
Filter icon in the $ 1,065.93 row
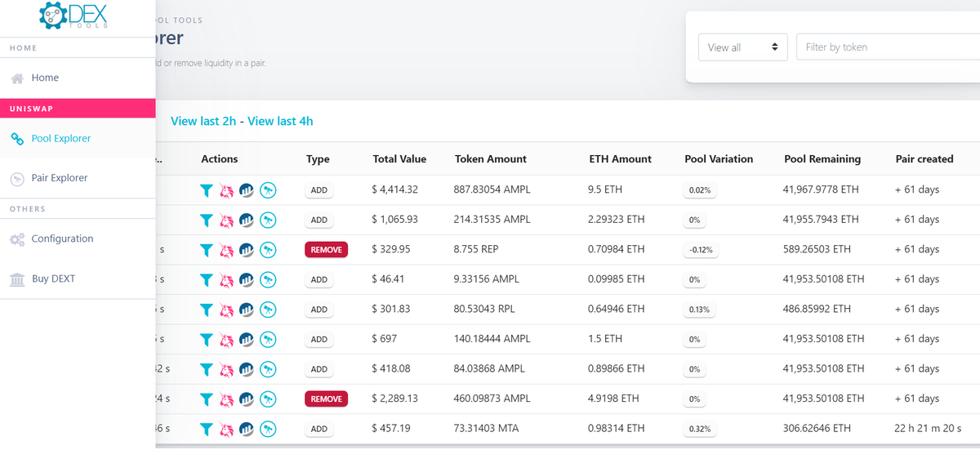[x=207, y=220]
